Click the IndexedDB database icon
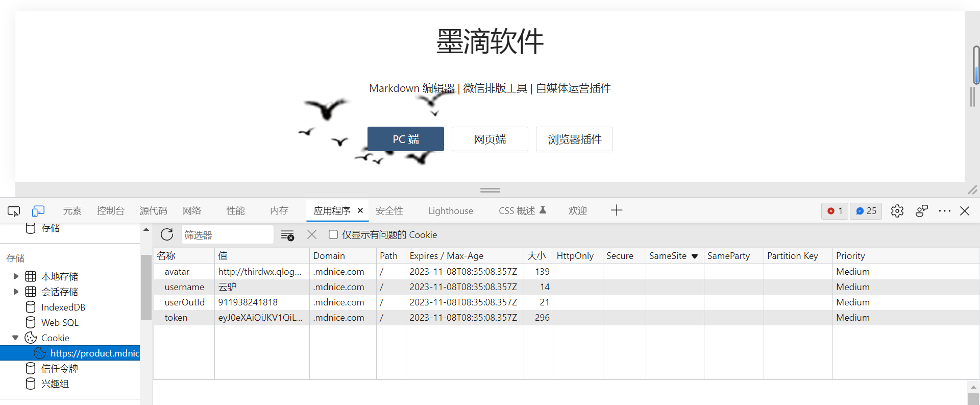This screenshot has height=405, width=980. point(31,307)
